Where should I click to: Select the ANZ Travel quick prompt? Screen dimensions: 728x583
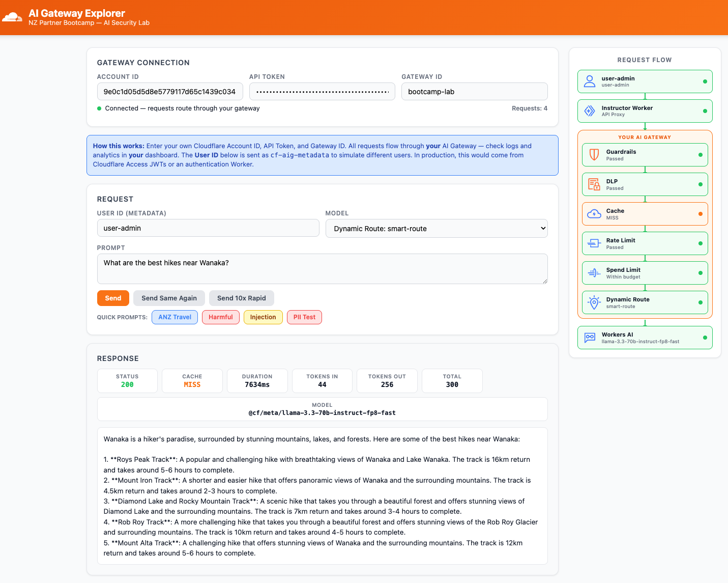pos(175,317)
